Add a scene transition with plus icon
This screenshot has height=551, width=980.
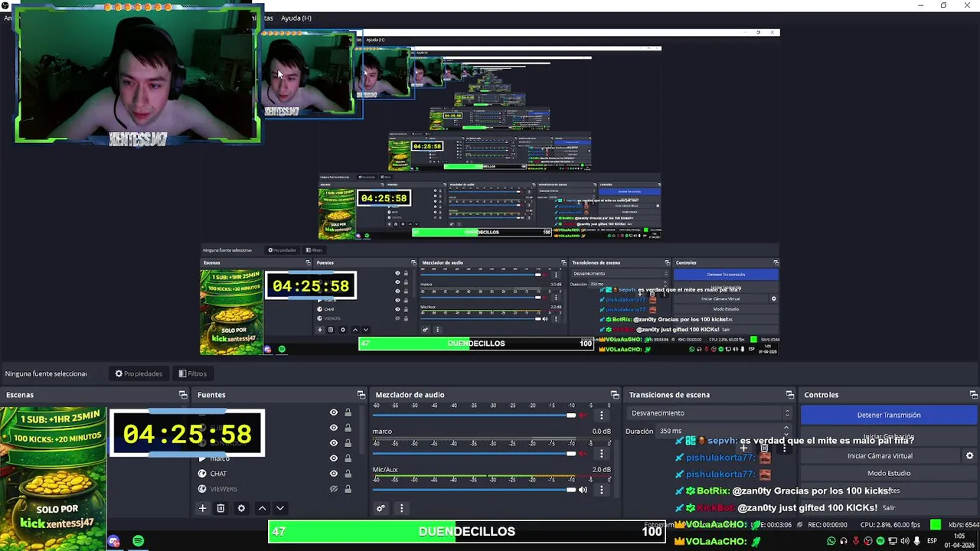coord(743,448)
